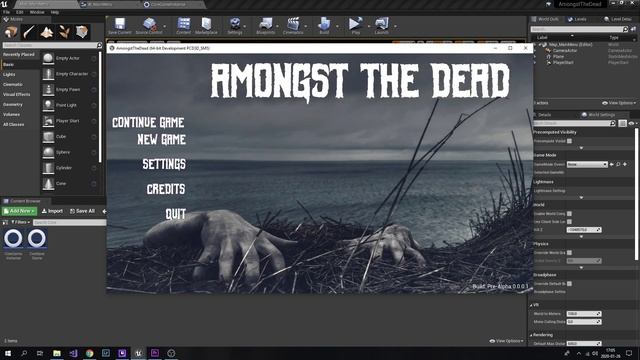640x360 pixels.
Task: Click the Empty Character icon
Action: pyautogui.click(x=48, y=74)
